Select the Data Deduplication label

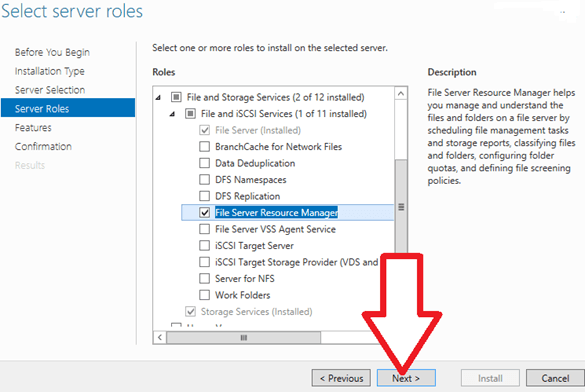(255, 163)
